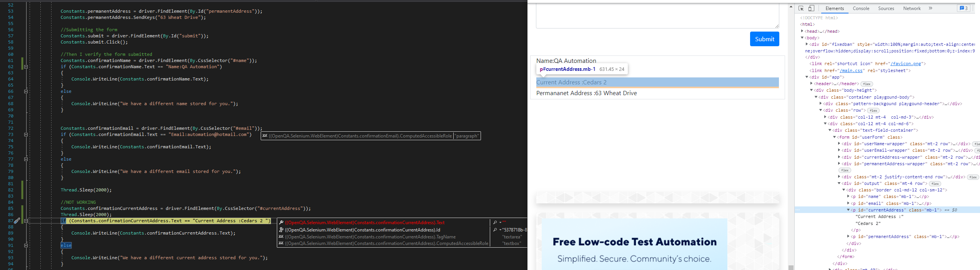The width and height of the screenshot is (980, 270).
Task: Click the 'Name:QA Automation' output text
Action: [x=566, y=61]
